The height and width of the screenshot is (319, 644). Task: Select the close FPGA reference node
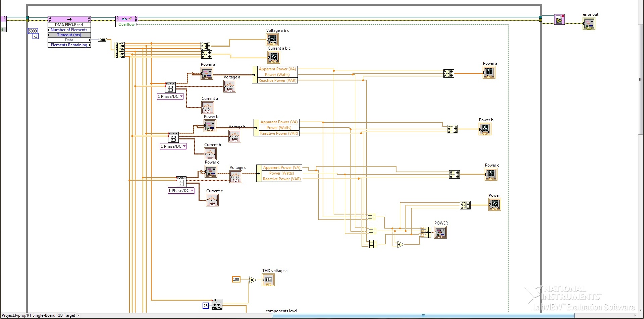[559, 19]
